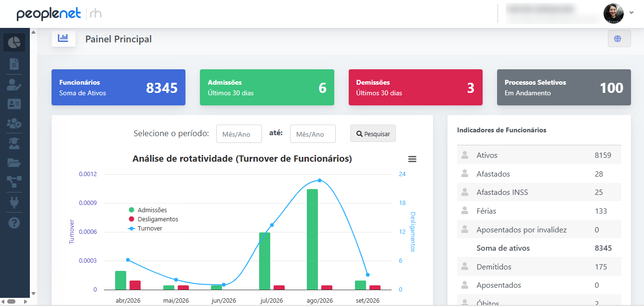
Task: Open the Admissões green summary card
Action: (x=267, y=88)
